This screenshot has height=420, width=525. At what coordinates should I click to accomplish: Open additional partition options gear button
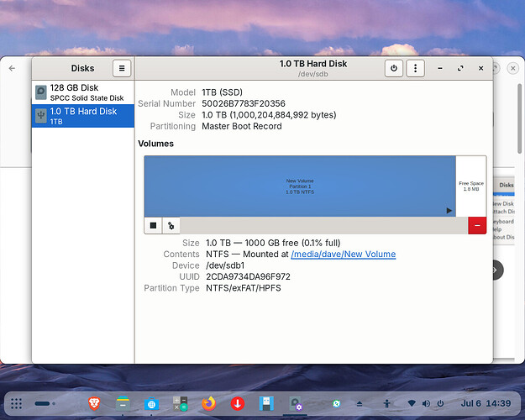pyautogui.click(x=171, y=225)
